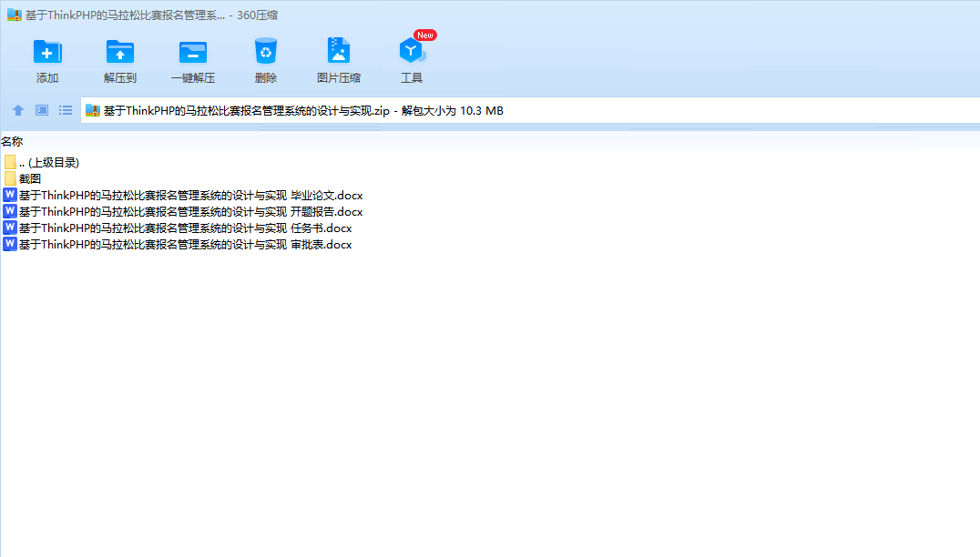
Task: Click the 360压缩 app icon in title bar
Action: point(15,15)
